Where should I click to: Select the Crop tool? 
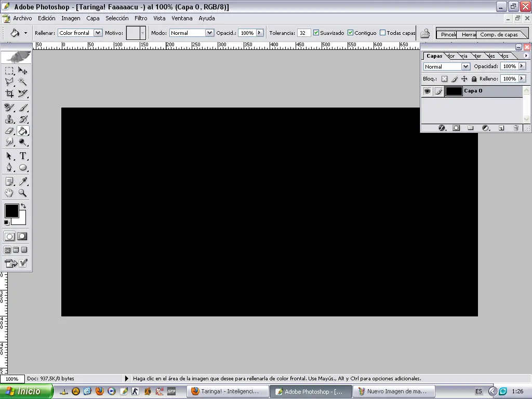(x=9, y=94)
